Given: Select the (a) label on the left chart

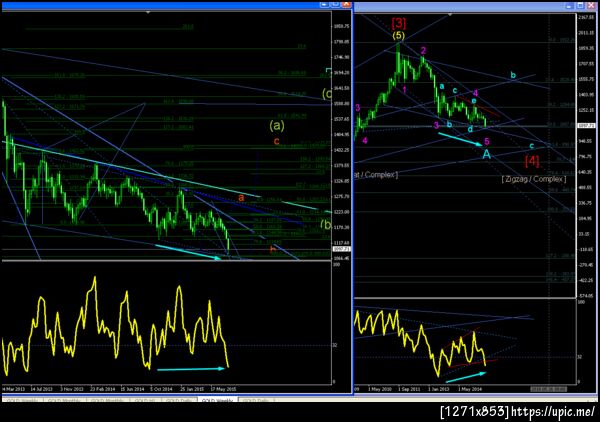Looking at the screenshot, I should pos(277,125).
